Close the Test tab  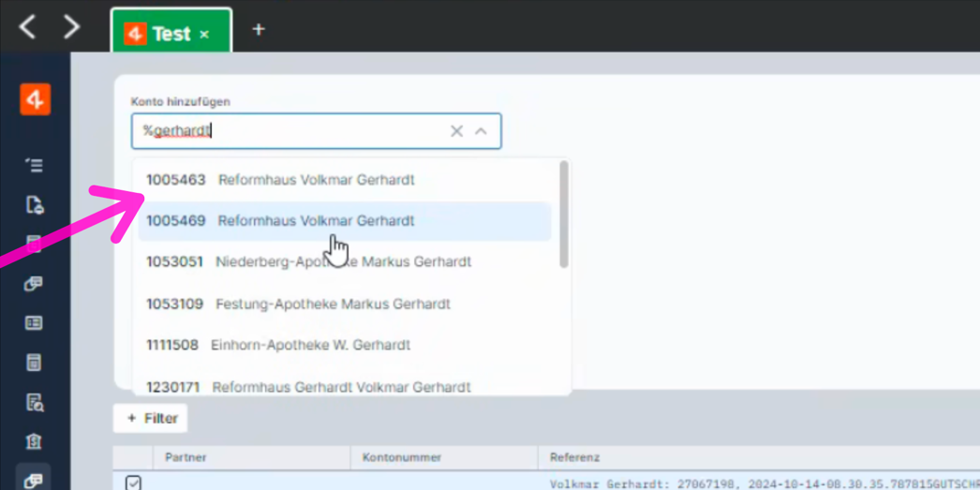coord(203,35)
